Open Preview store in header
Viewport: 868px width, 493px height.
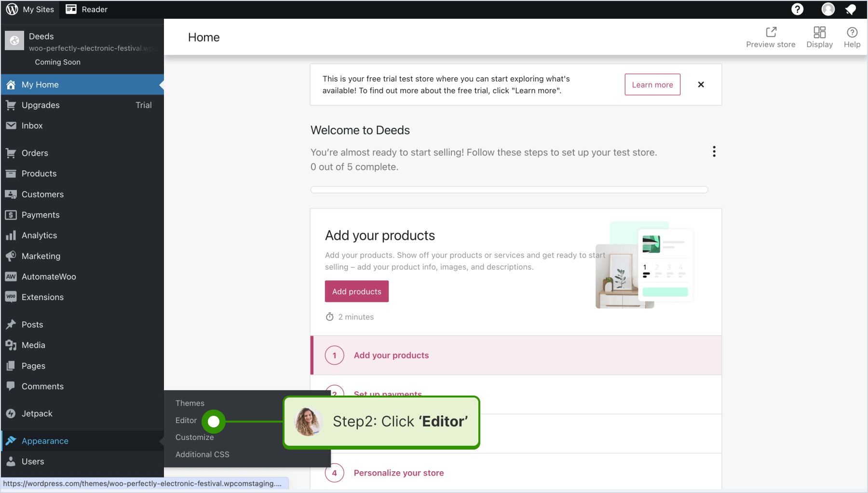[x=771, y=37]
